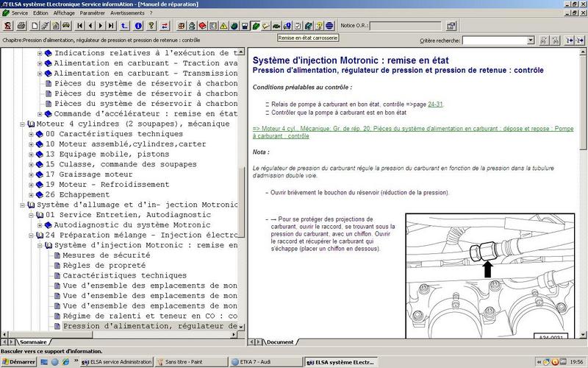588x368 pixels.
Task: Click the dark green car icon
Action: [x=276, y=26]
